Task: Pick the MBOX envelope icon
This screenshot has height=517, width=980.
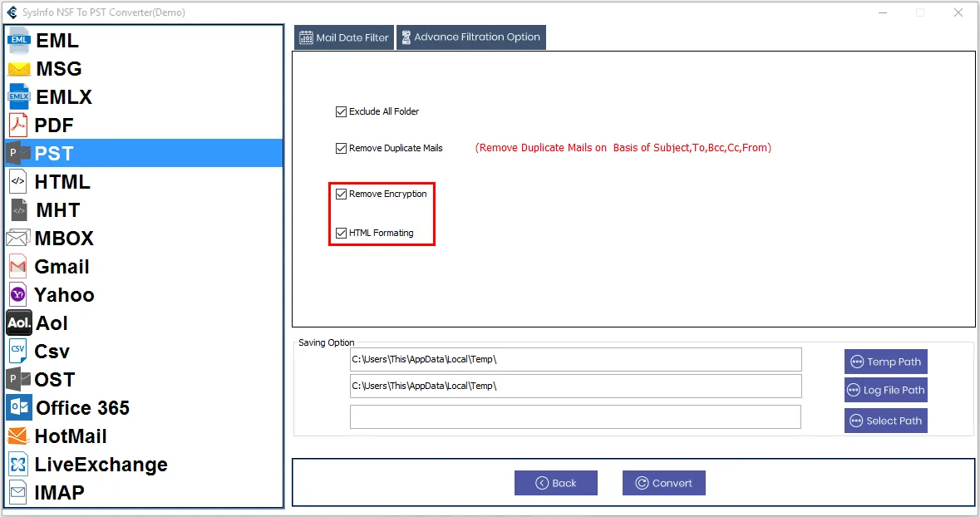Action: pos(18,239)
